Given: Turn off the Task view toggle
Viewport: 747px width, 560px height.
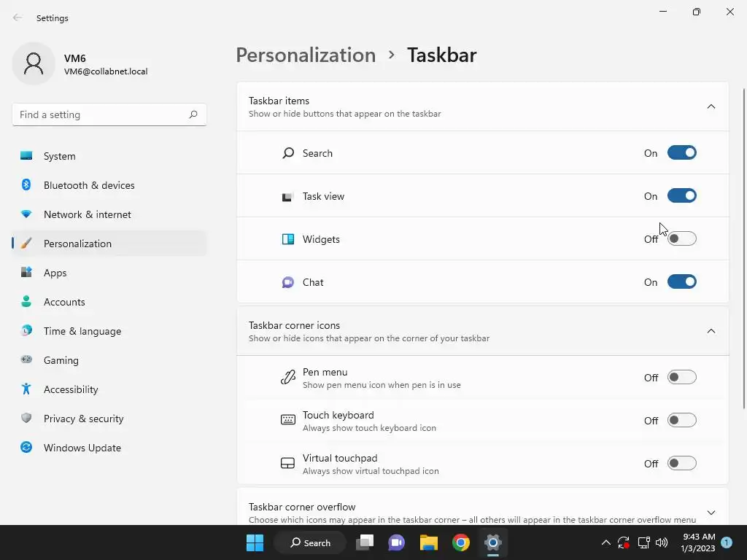Looking at the screenshot, I should [682, 195].
